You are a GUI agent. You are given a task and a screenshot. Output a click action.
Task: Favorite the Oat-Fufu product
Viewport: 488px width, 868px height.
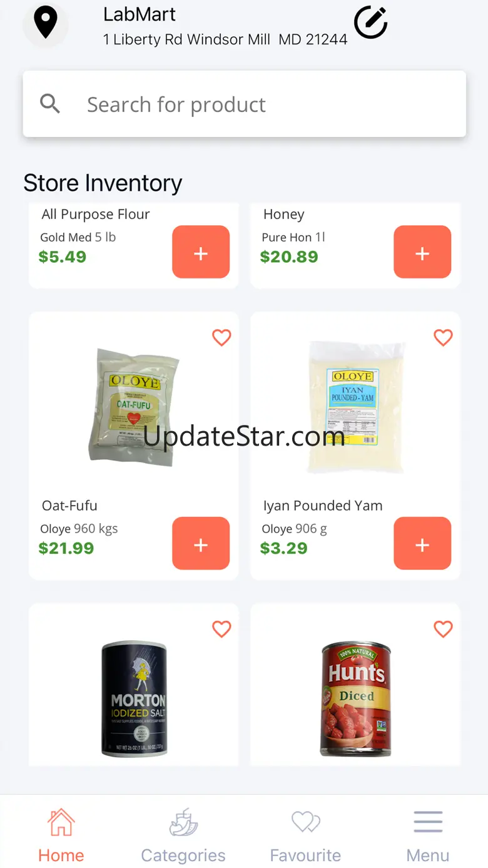[221, 337]
